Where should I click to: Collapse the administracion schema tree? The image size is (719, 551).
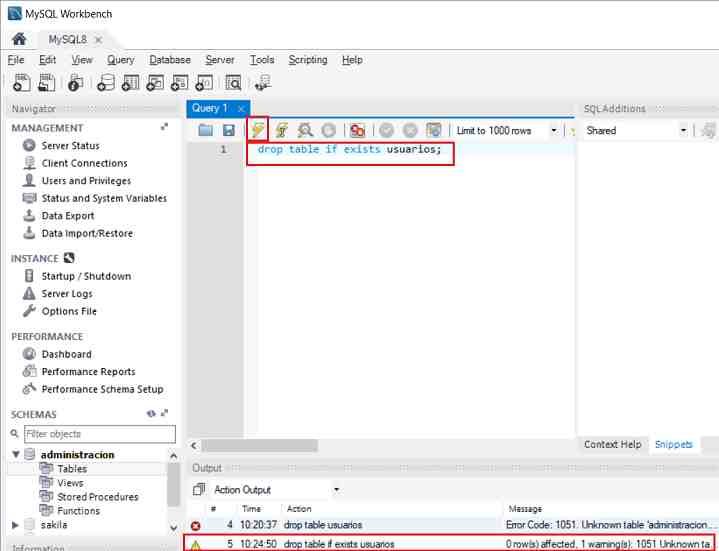[16, 455]
